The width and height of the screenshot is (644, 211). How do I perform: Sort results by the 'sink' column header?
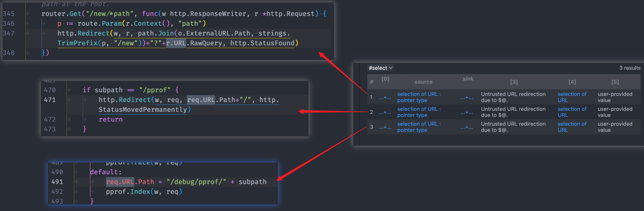468,79
